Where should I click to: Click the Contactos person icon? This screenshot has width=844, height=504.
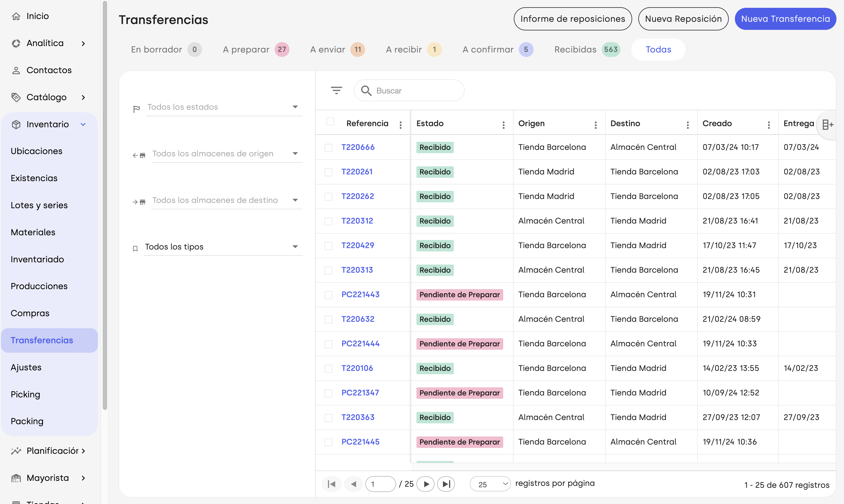tap(16, 70)
